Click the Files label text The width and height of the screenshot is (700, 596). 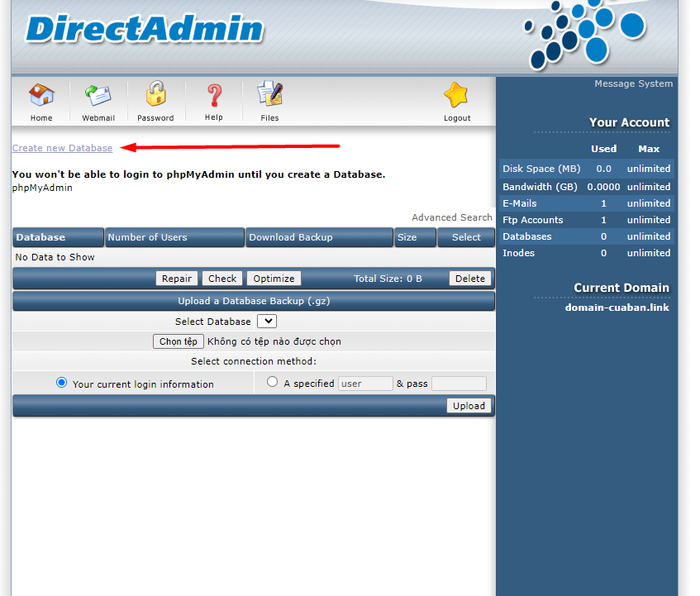click(269, 118)
